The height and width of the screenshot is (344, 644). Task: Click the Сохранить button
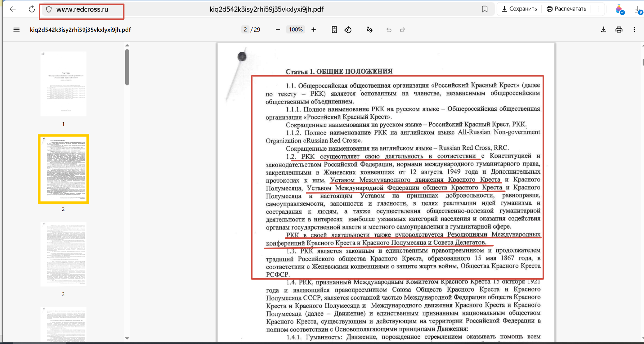pos(519,9)
